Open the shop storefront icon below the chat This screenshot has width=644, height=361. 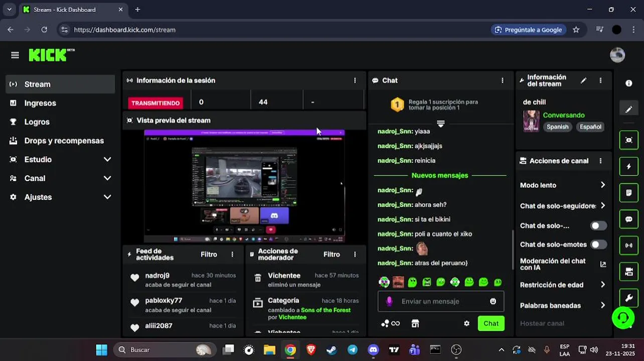click(x=415, y=323)
